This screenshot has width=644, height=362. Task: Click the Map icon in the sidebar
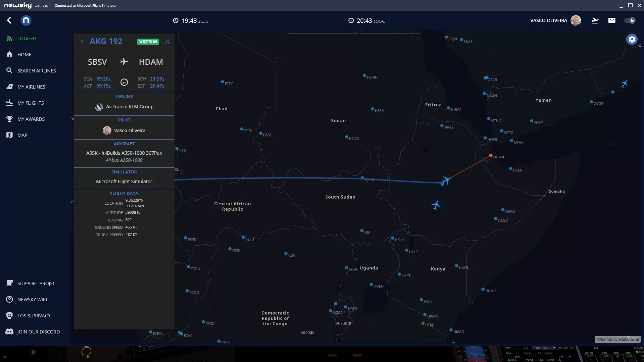9,135
